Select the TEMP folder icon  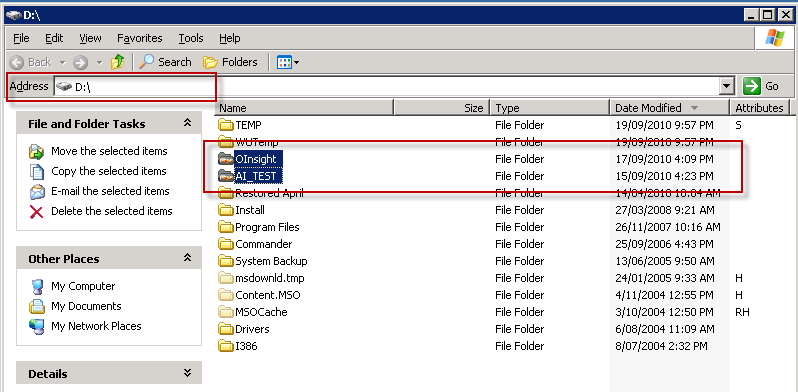coord(225,125)
